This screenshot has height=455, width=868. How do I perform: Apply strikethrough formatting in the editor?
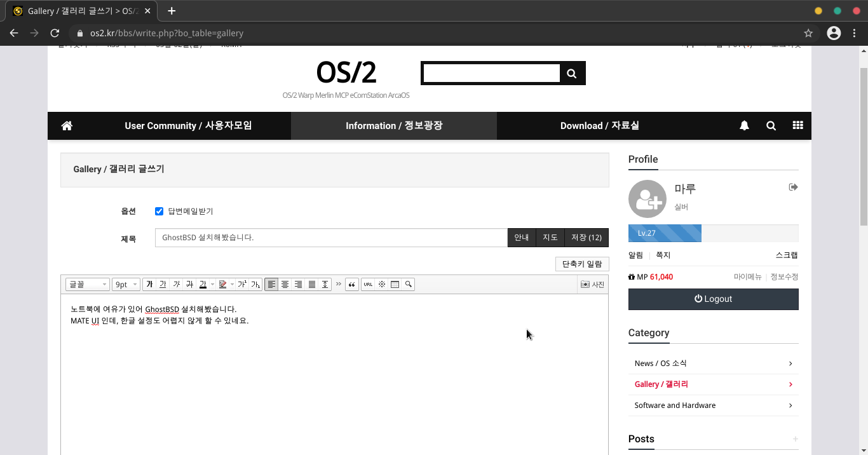coord(189,284)
